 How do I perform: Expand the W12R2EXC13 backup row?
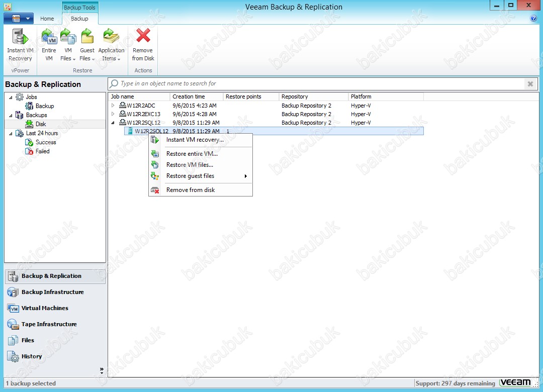pos(113,114)
